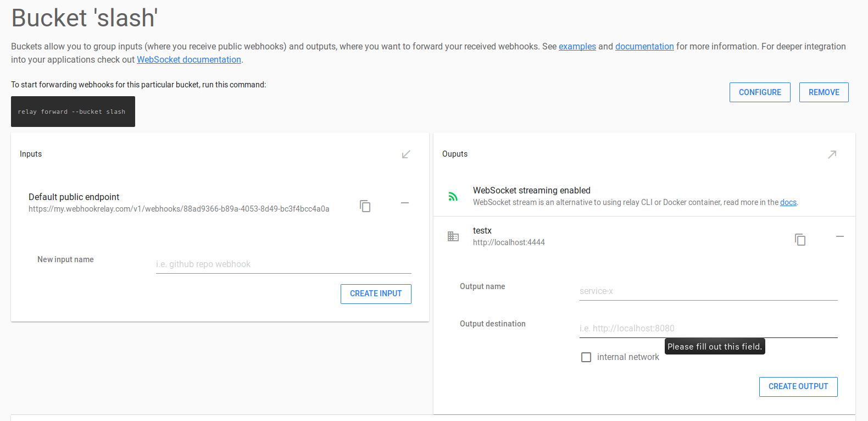Focus the Output name field
Viewport: 868px width, 421px height.
[x=708, y=291]
